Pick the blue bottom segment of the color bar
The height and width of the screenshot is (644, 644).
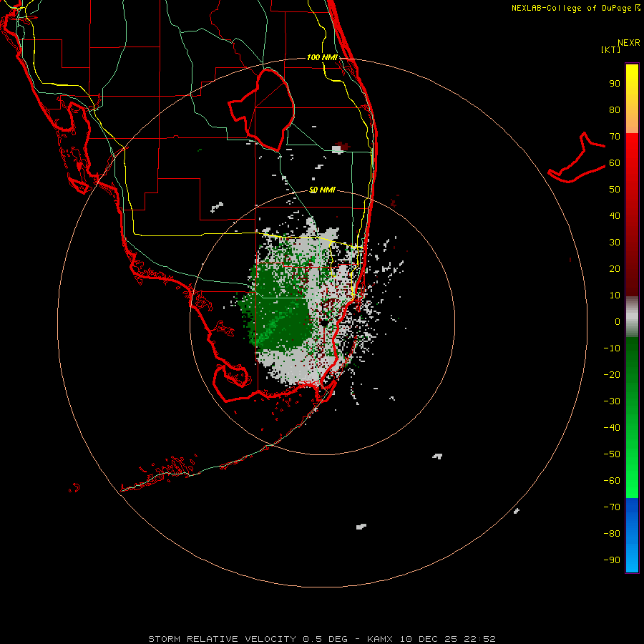tap(632, 535)
